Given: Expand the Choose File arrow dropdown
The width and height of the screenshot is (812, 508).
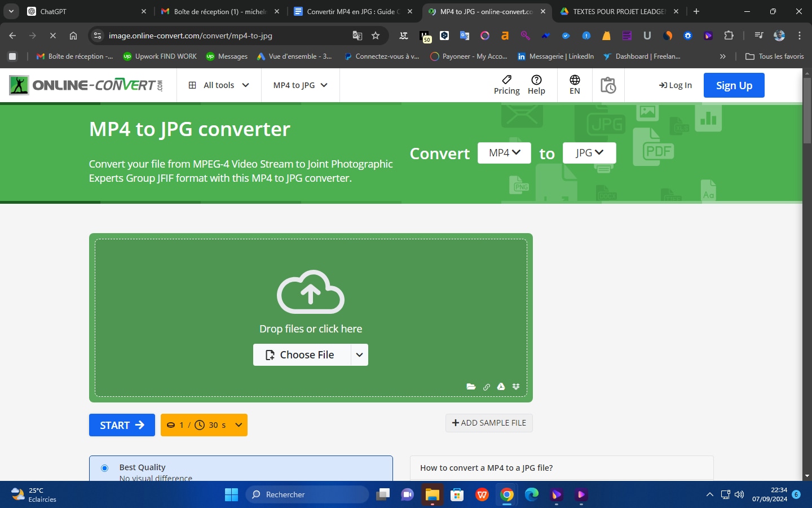Looking at the screenshot, I should (x=359, y=355).
